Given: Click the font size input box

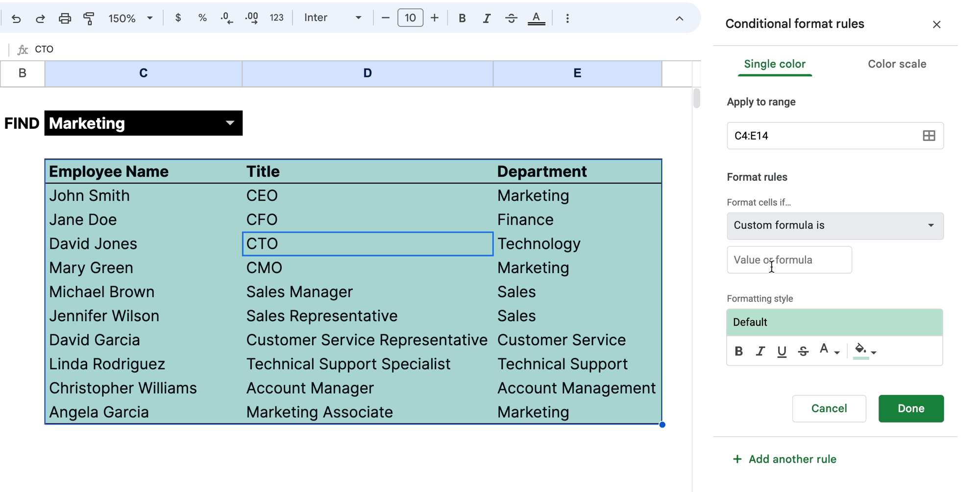Looking at the screenshot, I should coord(410,18).
